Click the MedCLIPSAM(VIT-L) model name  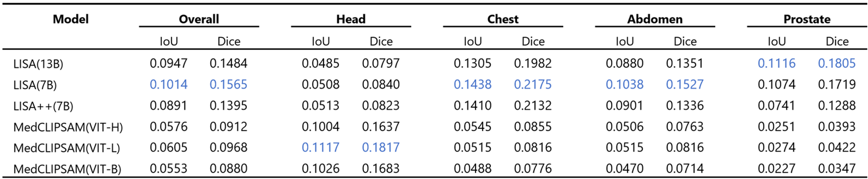pos(67,148)
